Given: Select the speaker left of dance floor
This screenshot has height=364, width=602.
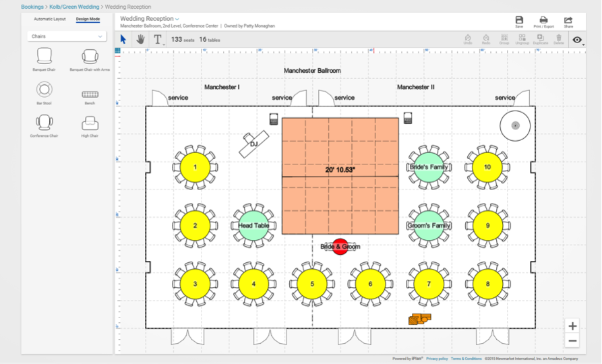Looking at the screenshot, I should click(x=273, y=119).
